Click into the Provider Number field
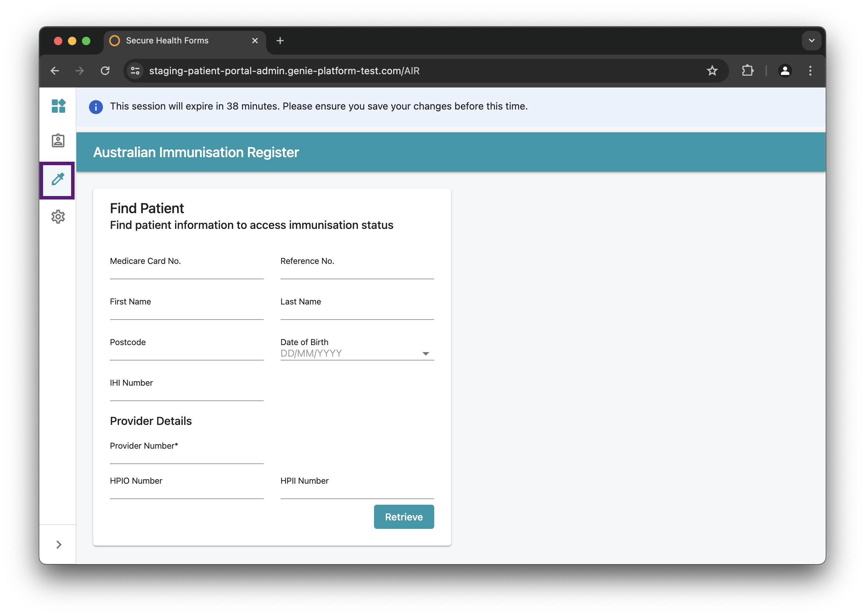The width and height of the screenshot is (865, 616). 186,457
